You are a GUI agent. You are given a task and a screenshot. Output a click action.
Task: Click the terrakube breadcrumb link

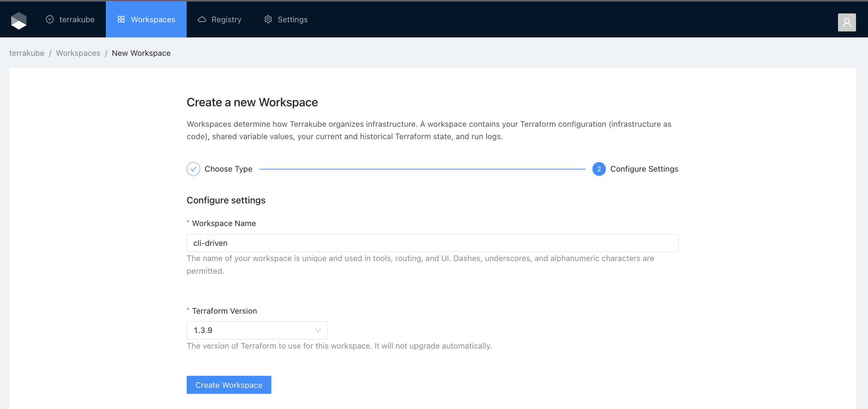(x=27, y=53)
